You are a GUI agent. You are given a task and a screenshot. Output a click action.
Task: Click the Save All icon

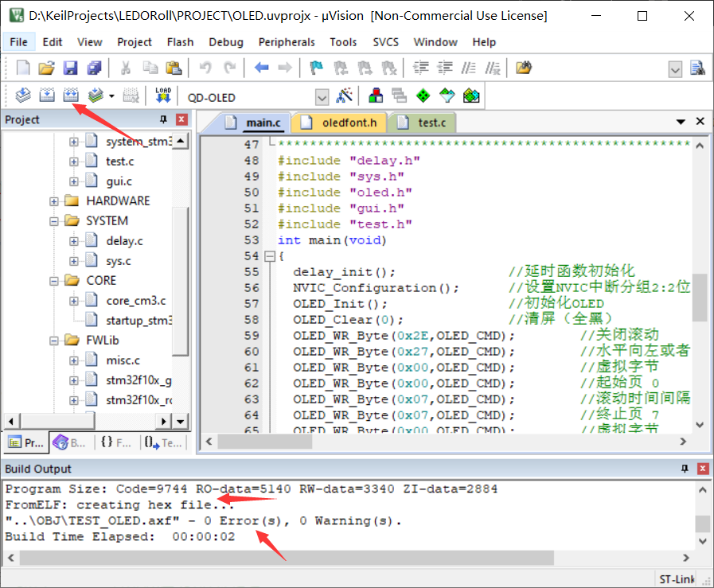[x=94, y=68]
